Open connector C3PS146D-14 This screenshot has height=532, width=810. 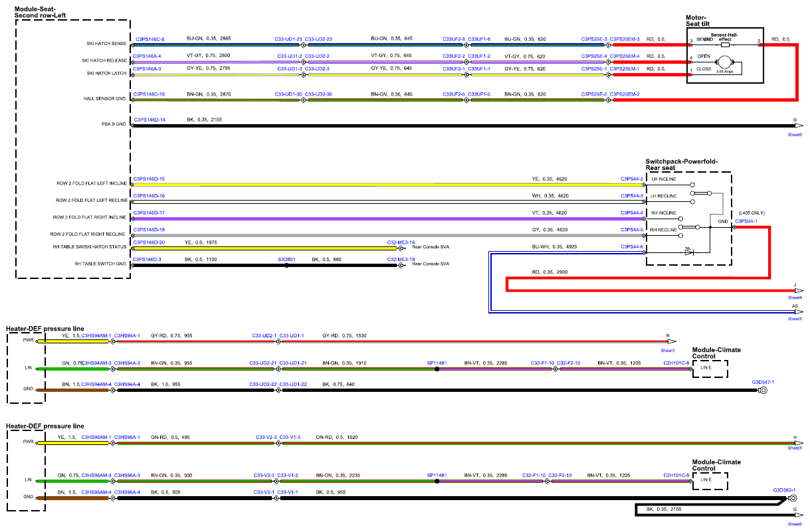click(x=150, y=120)
